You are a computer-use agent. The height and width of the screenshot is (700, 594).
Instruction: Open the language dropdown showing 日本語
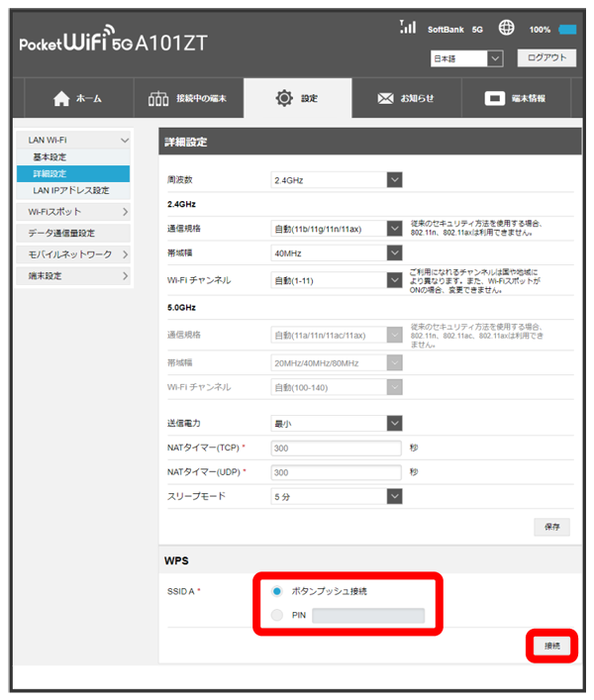[x=467, y=59]
